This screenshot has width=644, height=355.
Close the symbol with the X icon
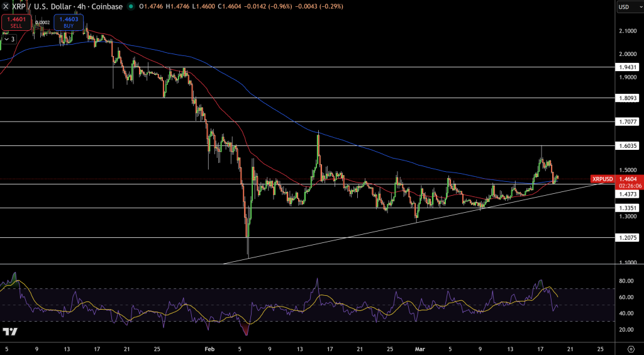coord(5,6)
